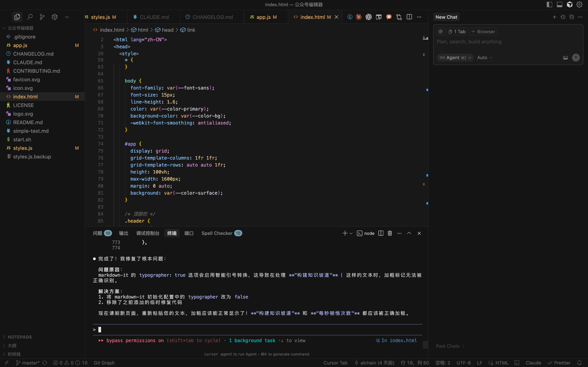
Task: Kill terminal with trash icon
Action: (390, 233)
